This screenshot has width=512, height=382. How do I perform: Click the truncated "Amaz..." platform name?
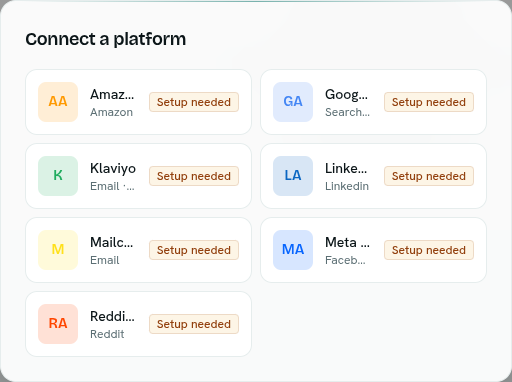click(x=112, y=95)
